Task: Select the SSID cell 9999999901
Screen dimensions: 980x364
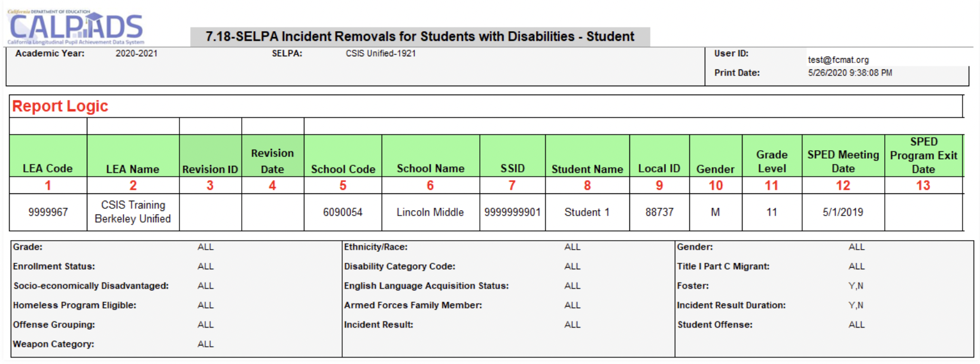Action: (513, 212)
